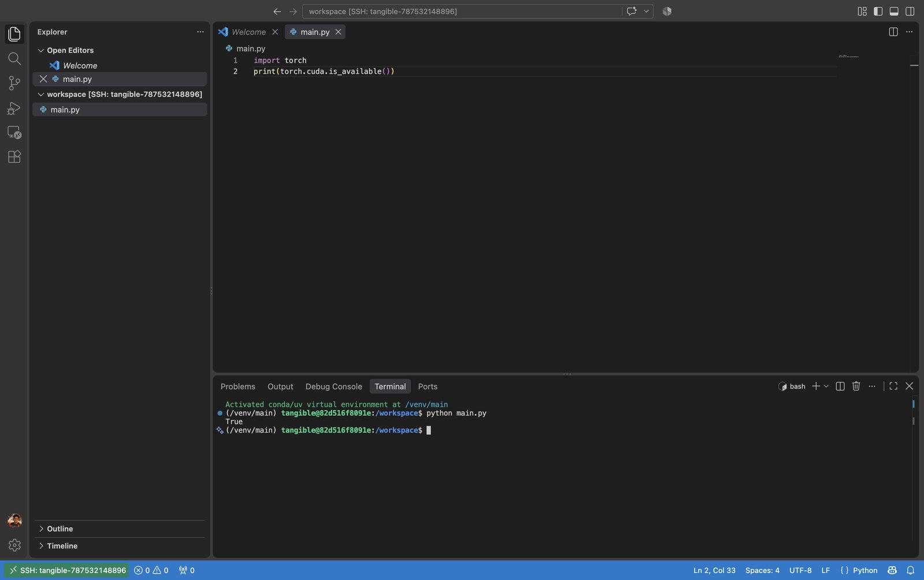
Task: Kill terminal with trash icon
Action: pyautogui.click(x=856, y=386)
